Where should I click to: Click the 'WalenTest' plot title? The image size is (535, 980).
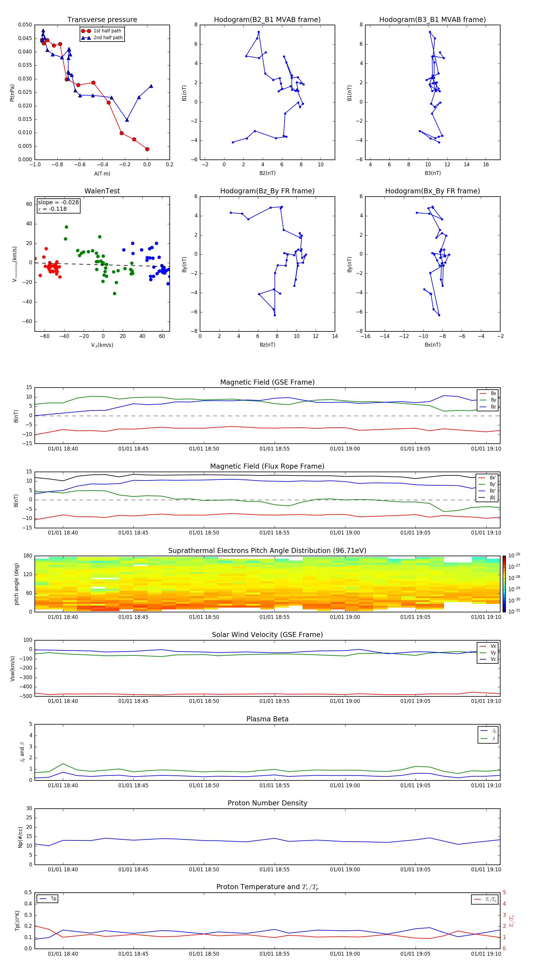click(x=102, y=191)
